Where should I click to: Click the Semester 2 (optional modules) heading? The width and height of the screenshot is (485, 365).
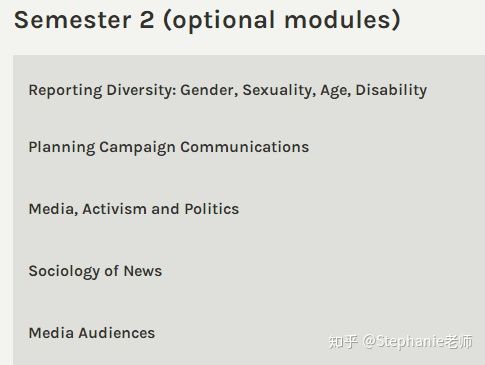tap(207, 20)
